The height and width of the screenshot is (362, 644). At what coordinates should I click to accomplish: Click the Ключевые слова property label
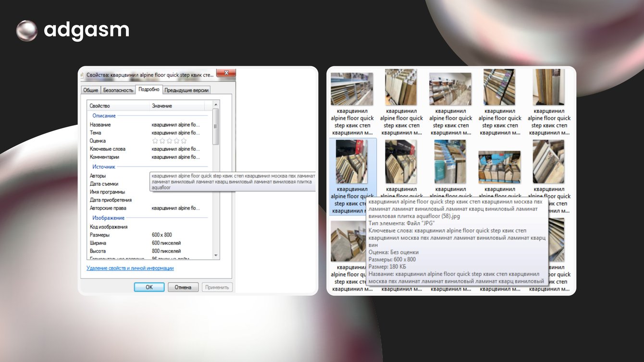[x=108, y=149]
